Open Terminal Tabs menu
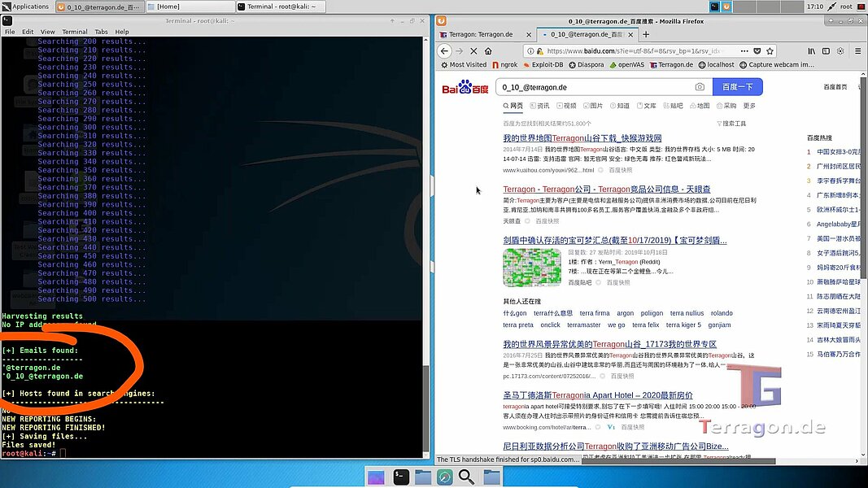The height and width of the screenshot is (488, 868). pos(102,32)
